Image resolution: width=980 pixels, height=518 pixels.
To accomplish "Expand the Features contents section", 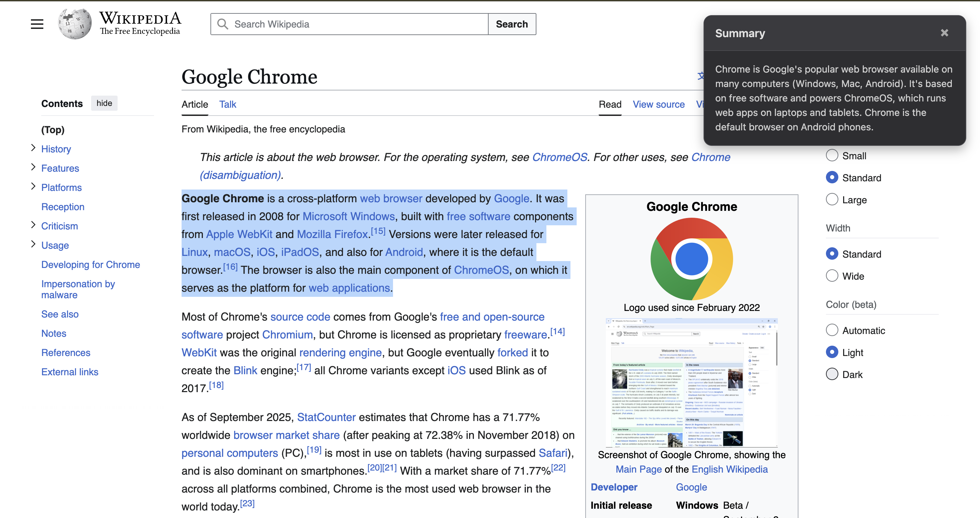I will [33, 167].
